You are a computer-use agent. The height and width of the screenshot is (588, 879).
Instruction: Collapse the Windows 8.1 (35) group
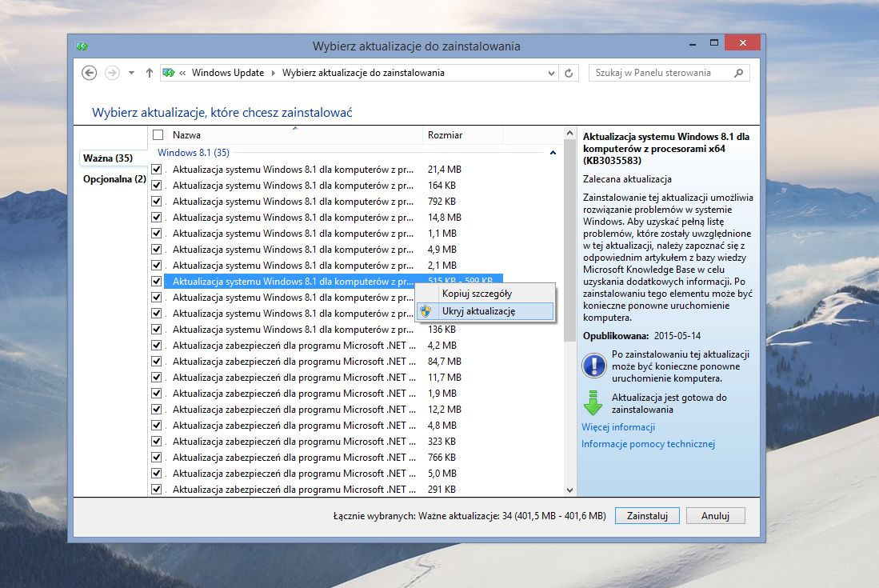[x=553, y=153]
